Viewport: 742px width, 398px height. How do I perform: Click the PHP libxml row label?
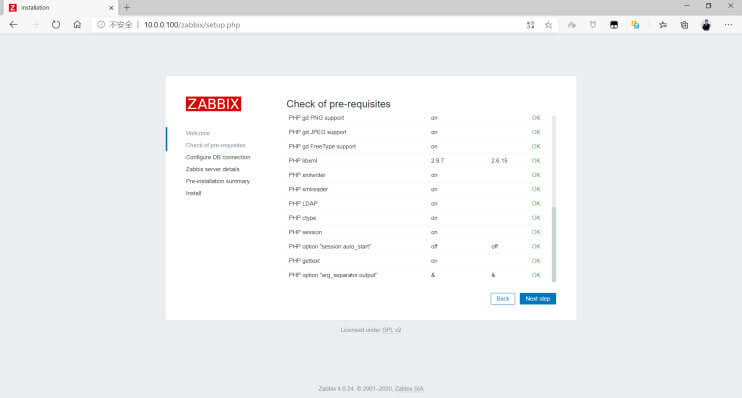click(x=303, y=161)
